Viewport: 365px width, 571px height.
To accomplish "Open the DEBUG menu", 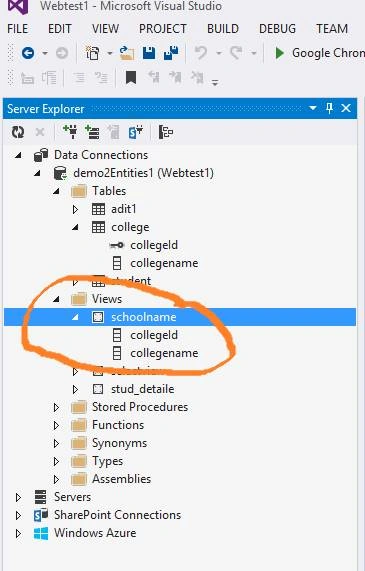I will coord(278,28).
